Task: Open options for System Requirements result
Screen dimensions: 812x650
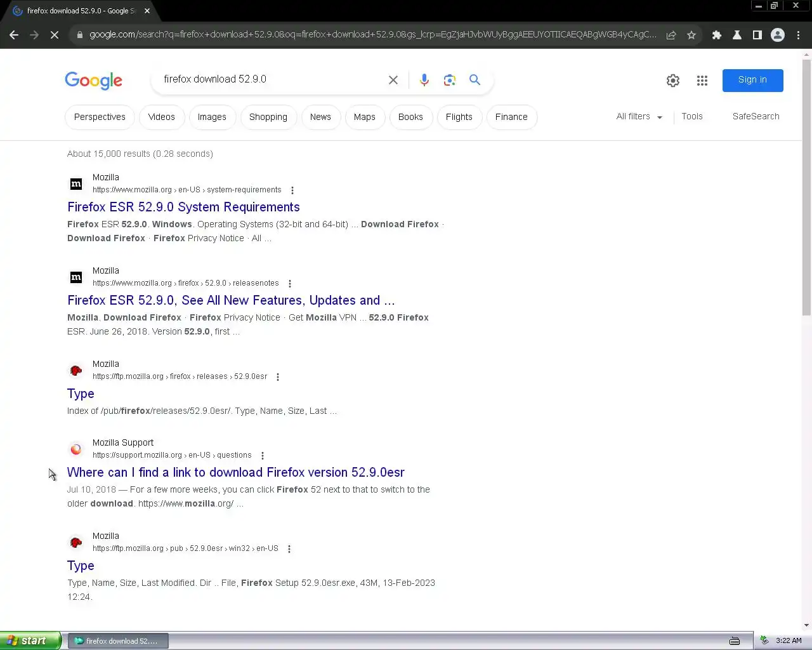Action: click(x=292, y=190)
